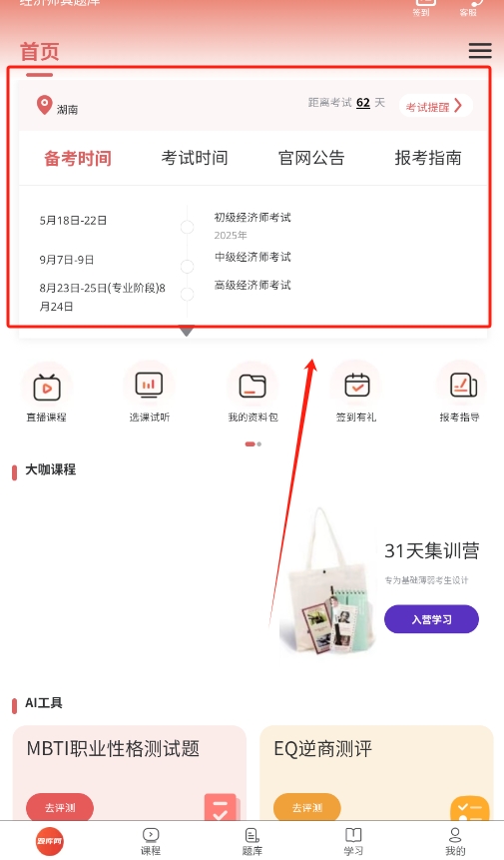Viewport: 504px width, 860px height.
Task: Start EQ逆商测评 via orange 去评测 button
Action: coord(306,807)
